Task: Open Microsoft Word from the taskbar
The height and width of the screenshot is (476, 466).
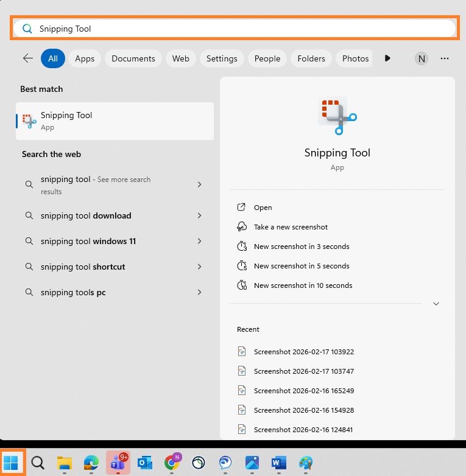Action: pos(279,463)
